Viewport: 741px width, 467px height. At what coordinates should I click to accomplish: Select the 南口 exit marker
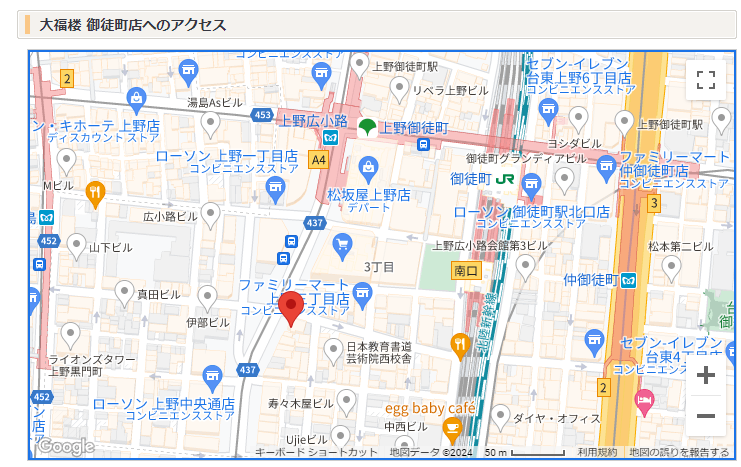[466, 271]
